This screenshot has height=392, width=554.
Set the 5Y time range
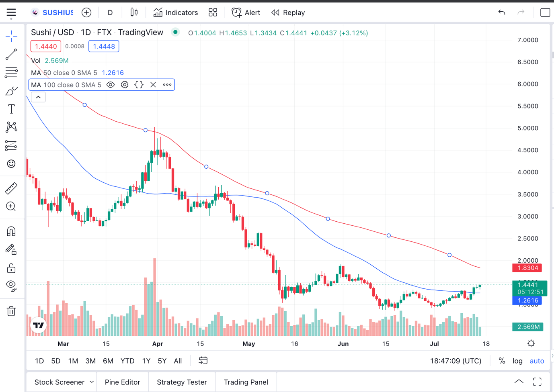tap(162, 361)
